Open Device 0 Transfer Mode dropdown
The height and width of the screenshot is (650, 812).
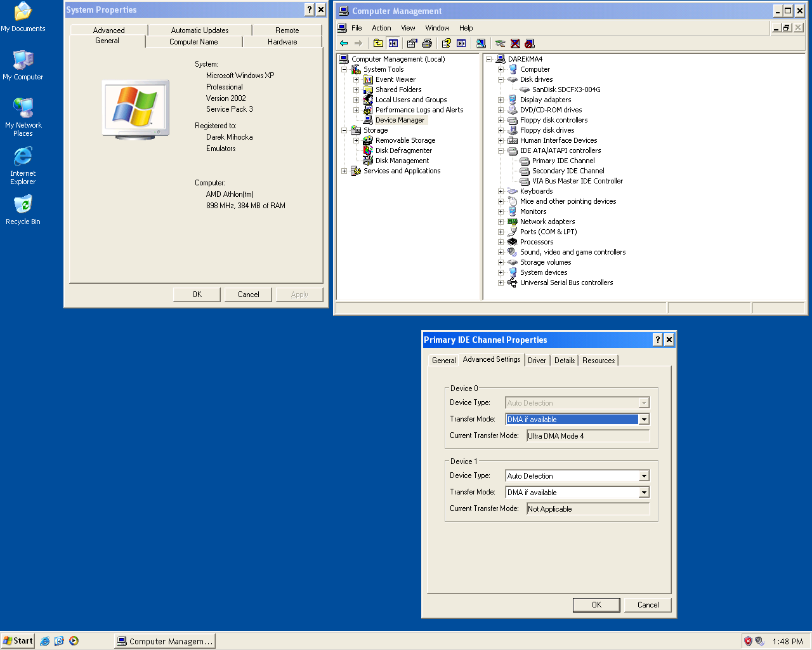point(644,420)
